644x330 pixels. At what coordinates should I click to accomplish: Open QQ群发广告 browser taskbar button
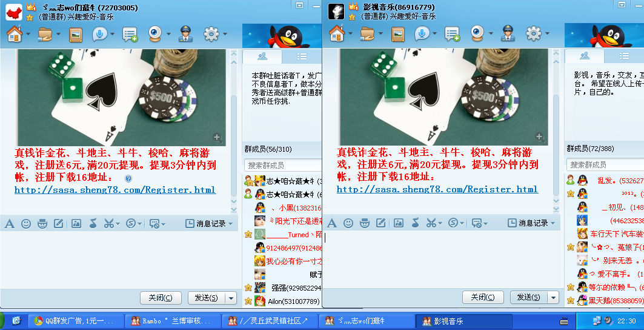click(76, 322)
